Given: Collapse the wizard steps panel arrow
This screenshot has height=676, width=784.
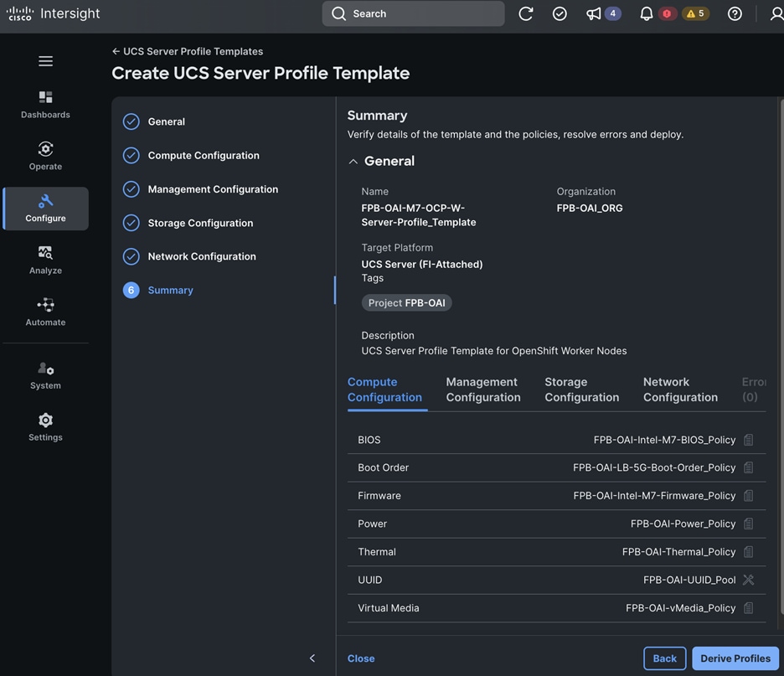Looking at the screenshot, I should click(312, 658).
